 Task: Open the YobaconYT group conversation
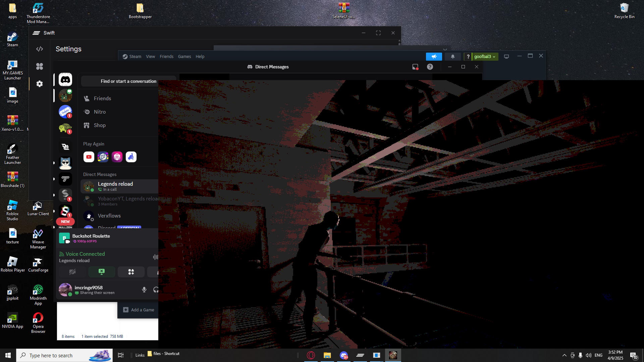click(119, 201)
